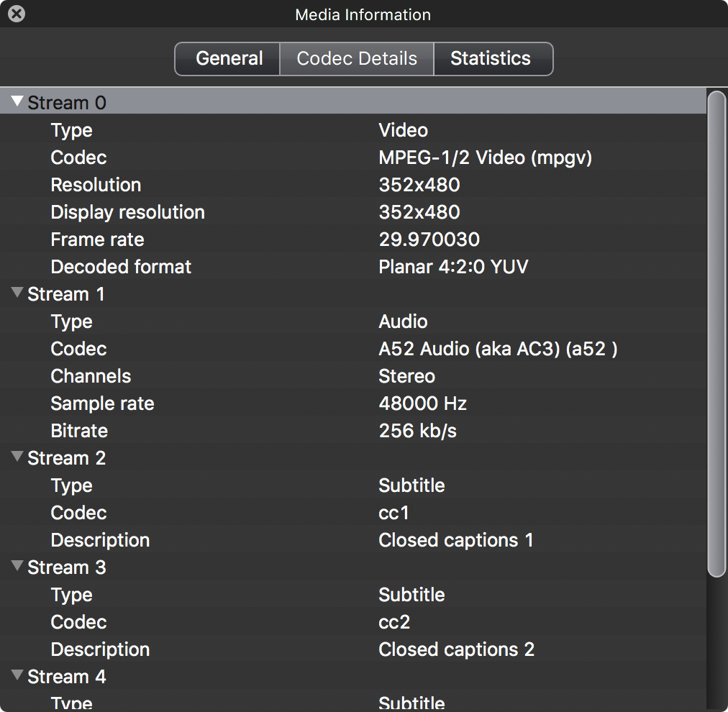Collapse the Stream 1 disclosure triangle
The height and width of the screenshot is (712, 728).
pos(18,293)
